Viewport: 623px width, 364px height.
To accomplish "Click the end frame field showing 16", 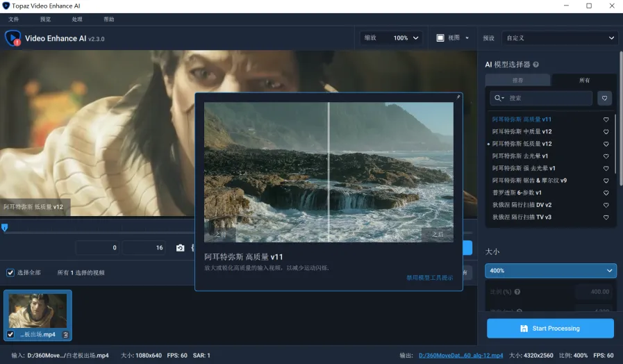I will click(144, 247).
